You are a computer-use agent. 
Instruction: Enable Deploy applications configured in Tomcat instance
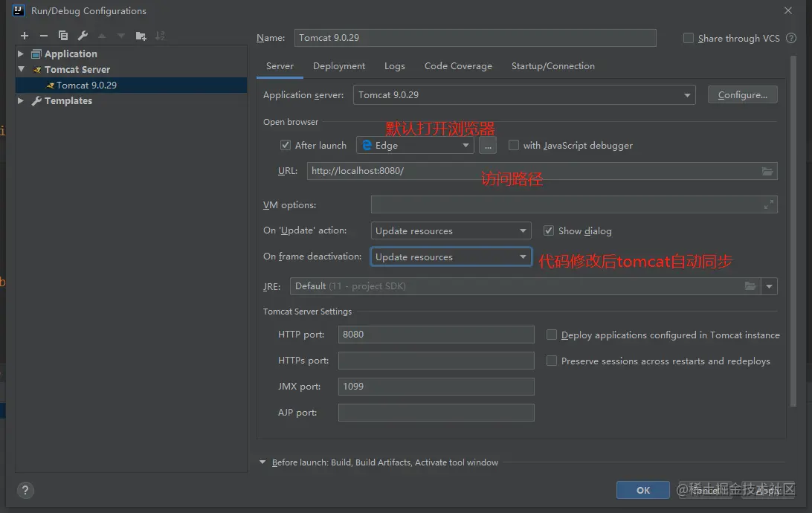pos(552,335)
